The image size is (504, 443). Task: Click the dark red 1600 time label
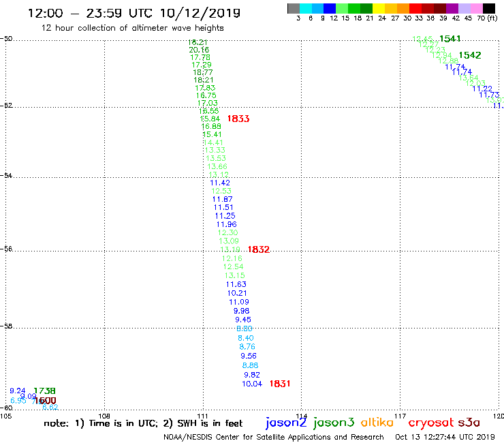click(x=45, y=401)
